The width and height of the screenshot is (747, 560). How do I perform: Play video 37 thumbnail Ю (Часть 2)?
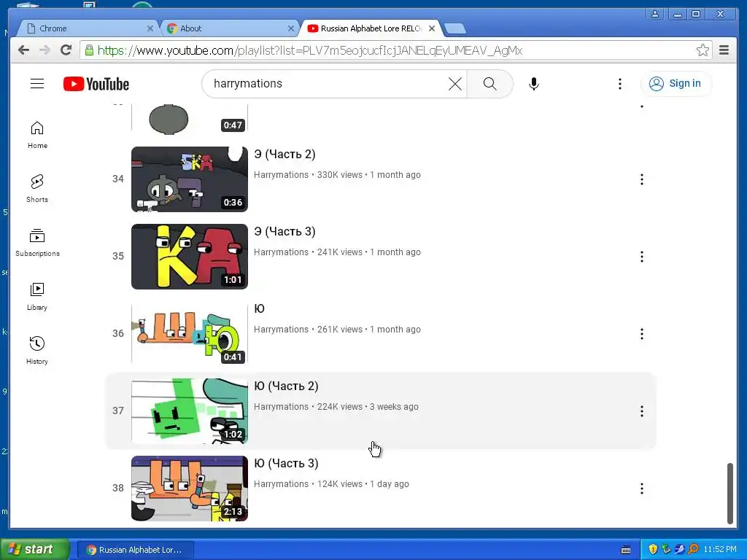pos(190,411)
